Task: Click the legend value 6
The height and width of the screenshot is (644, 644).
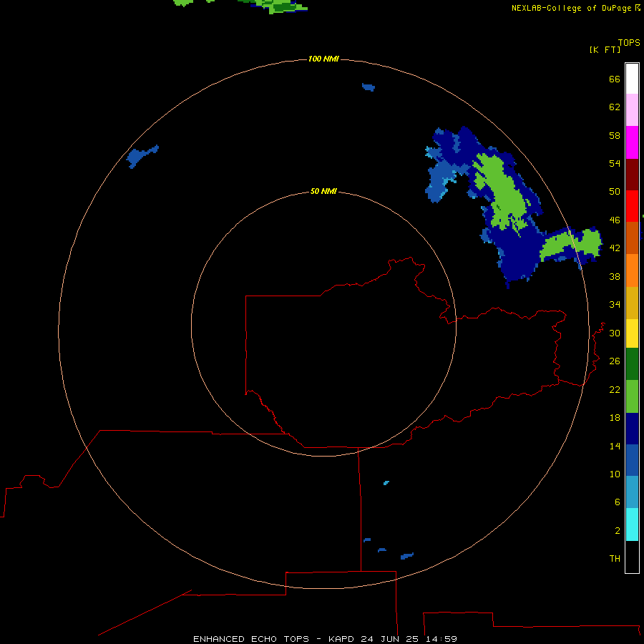Action: point(618,502)
